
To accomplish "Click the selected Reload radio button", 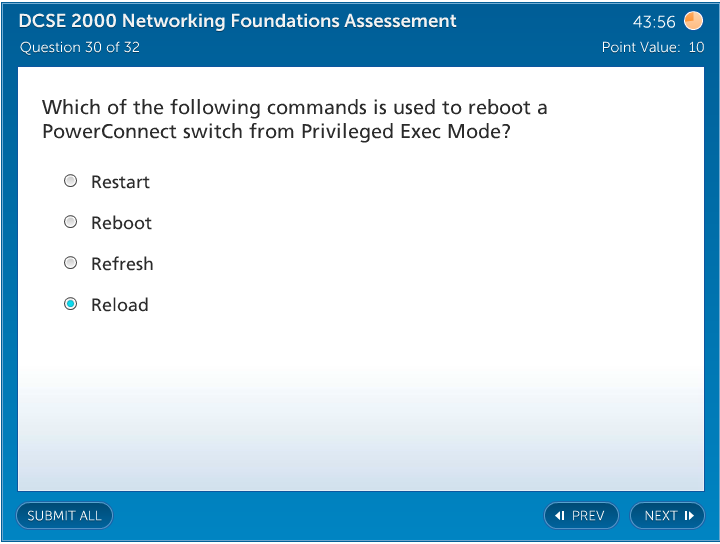I will click(70, 304).
